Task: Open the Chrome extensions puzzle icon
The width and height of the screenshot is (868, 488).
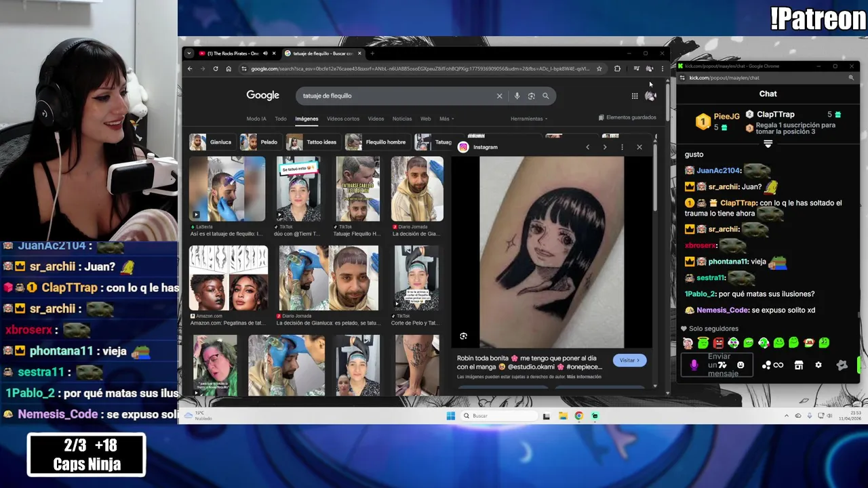Action: coord(617,68)
